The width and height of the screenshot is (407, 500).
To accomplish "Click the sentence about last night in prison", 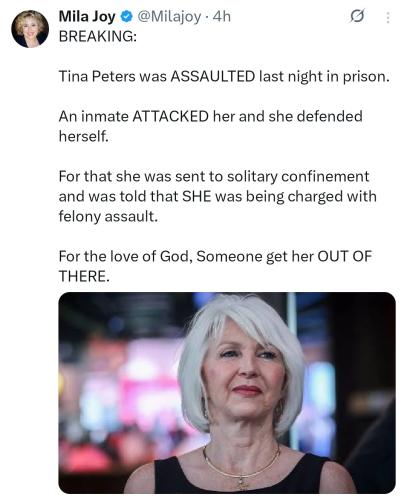I will point(224,77).
